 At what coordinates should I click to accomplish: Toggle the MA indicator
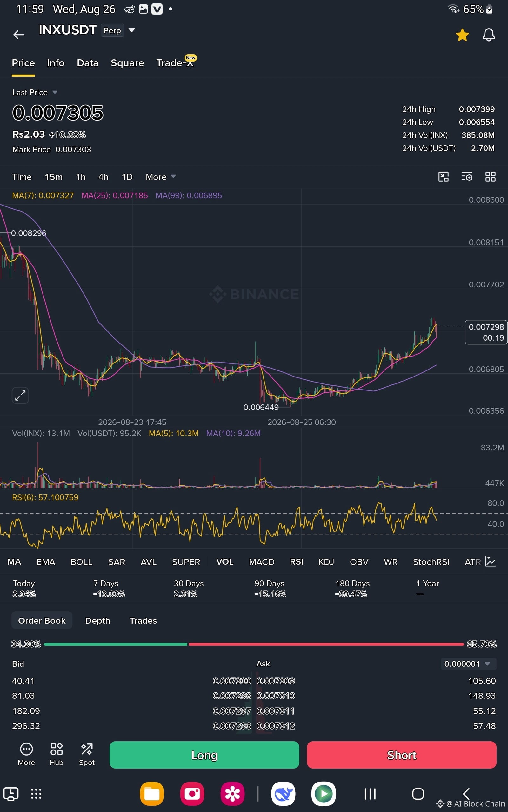[14, 562]
